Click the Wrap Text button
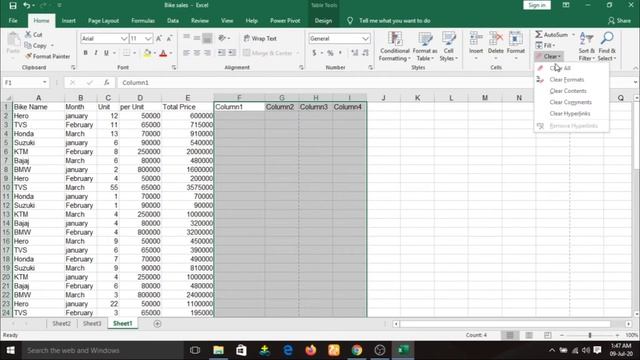640x360 pixels. point(260,38)
